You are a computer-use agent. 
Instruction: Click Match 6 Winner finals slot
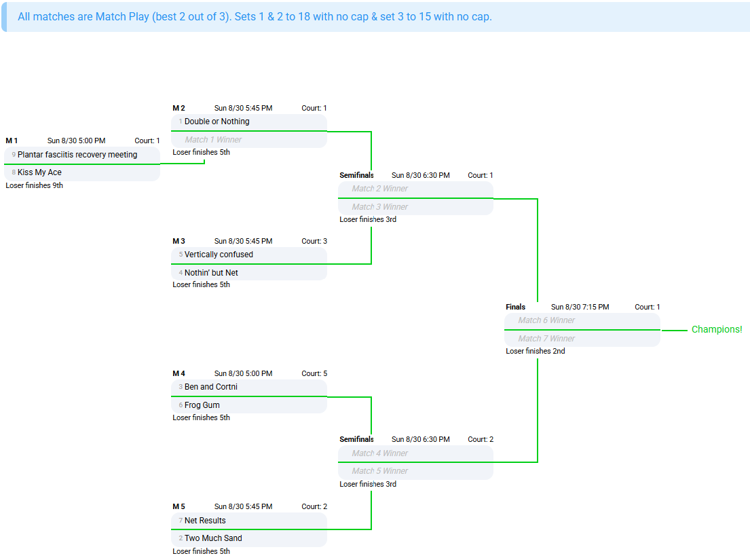582,321
